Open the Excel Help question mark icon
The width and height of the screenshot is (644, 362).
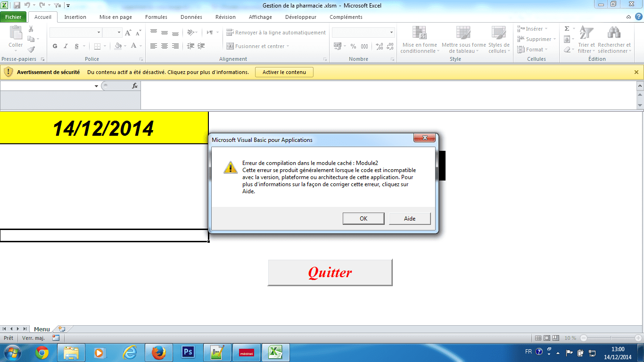tap(638, 17)
